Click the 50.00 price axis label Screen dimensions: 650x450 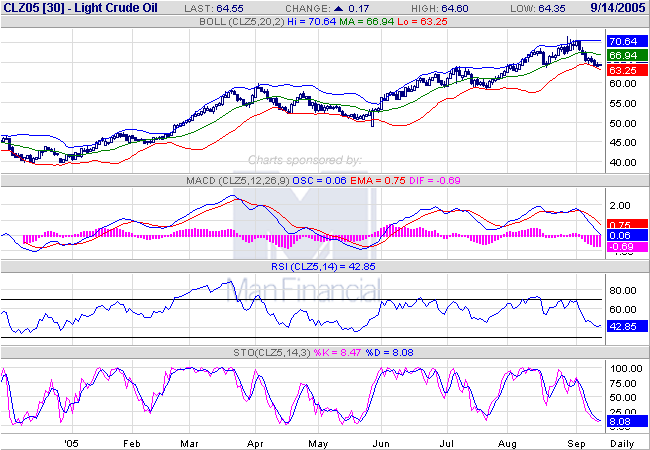(x=623, y=123)
